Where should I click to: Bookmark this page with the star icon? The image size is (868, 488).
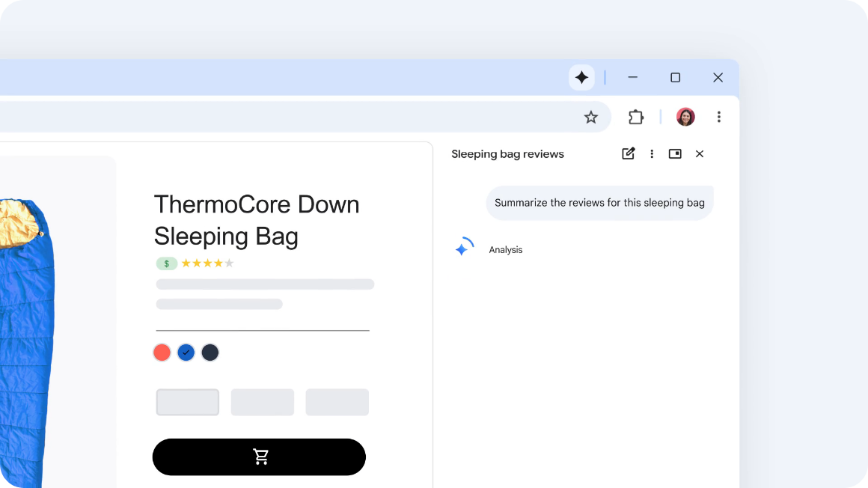point(590,117)
